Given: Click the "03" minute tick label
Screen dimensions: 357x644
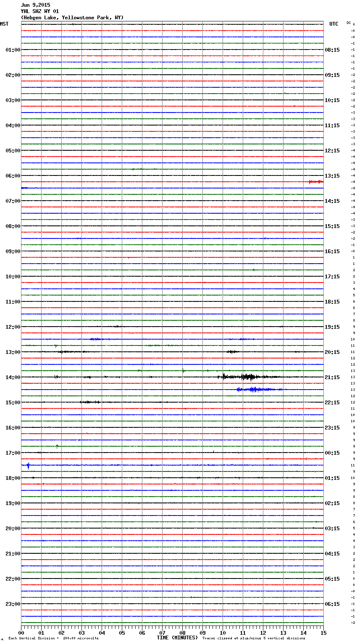Looking at the screenshot, I should (x=81, y=633).
